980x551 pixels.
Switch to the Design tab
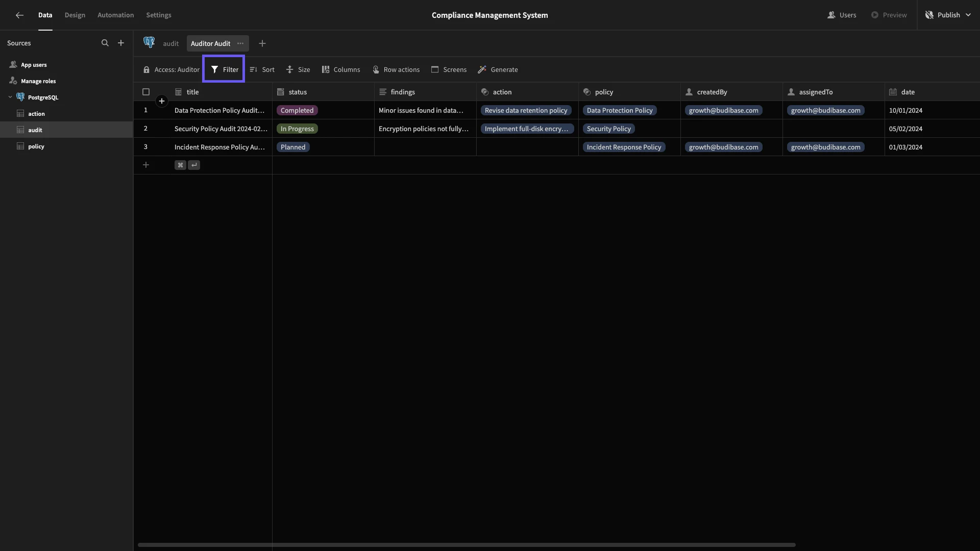coord(75,15)
